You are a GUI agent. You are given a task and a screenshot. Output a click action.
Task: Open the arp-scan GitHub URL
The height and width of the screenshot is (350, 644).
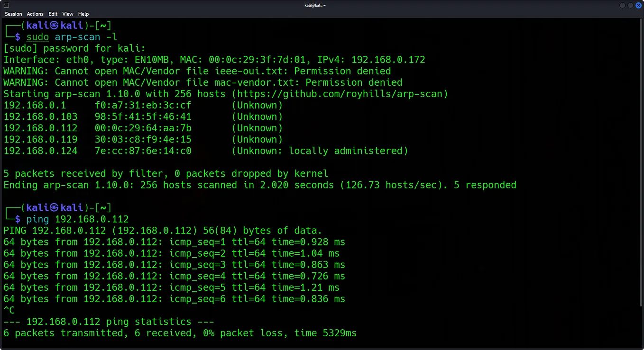pos(338,94)
